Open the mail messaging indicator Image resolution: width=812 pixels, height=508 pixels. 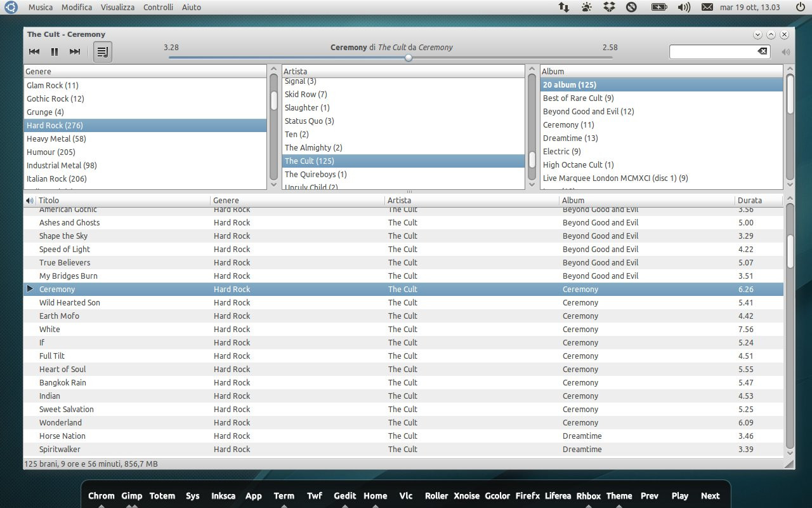pos(707,7)
